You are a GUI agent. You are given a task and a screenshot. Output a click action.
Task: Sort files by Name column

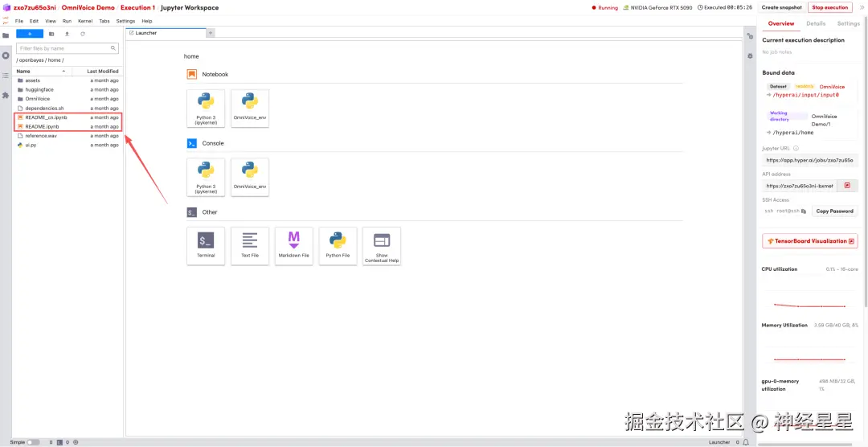pos(42,71)
